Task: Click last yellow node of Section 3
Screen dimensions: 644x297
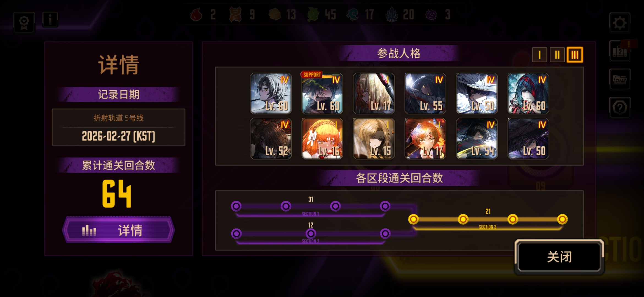Action: pos(562,219)
